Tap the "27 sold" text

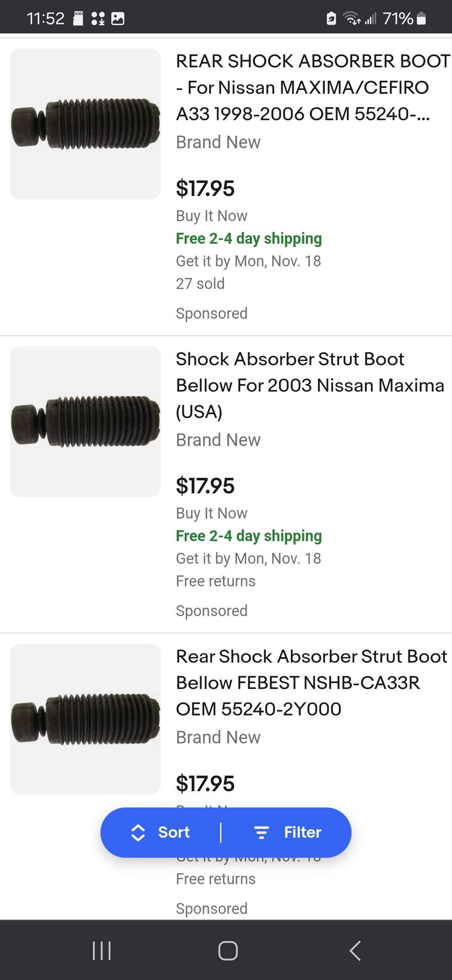click(200, 284)
